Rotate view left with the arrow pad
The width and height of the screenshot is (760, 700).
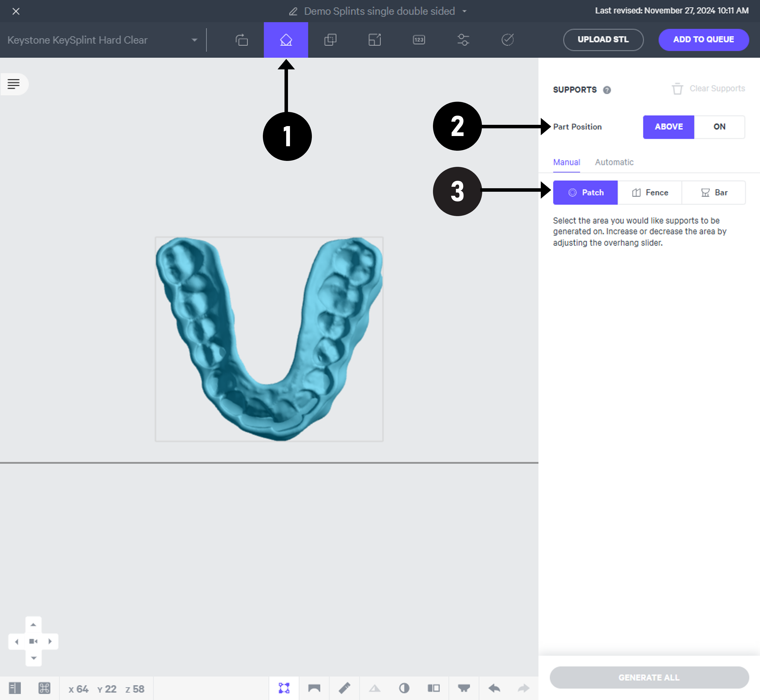(17, 641)
